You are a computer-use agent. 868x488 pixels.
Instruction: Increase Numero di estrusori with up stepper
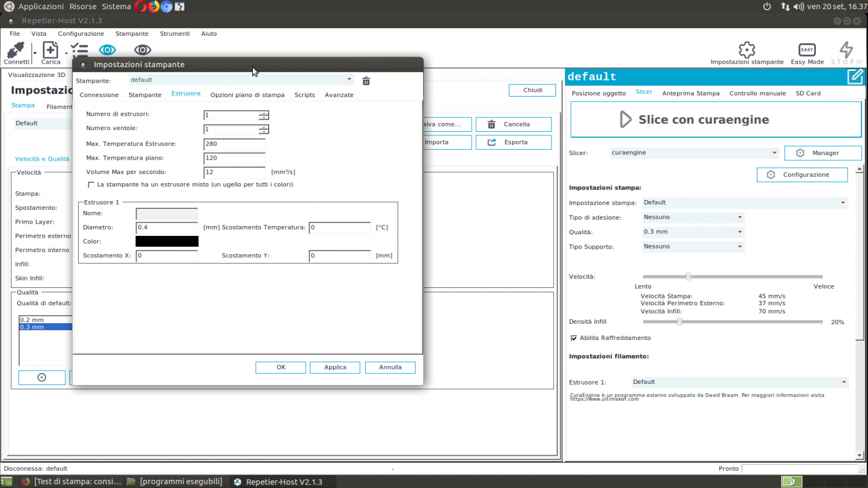tap(264, 113)
